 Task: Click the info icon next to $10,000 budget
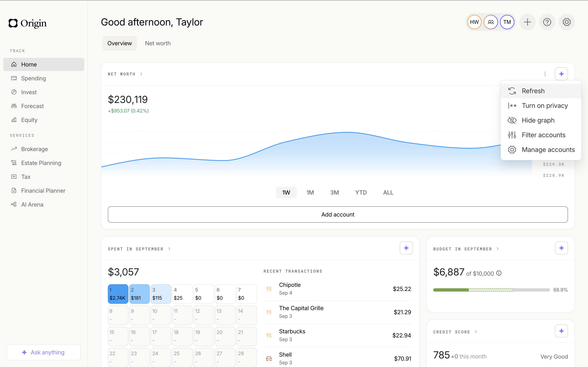click(499, 273)
